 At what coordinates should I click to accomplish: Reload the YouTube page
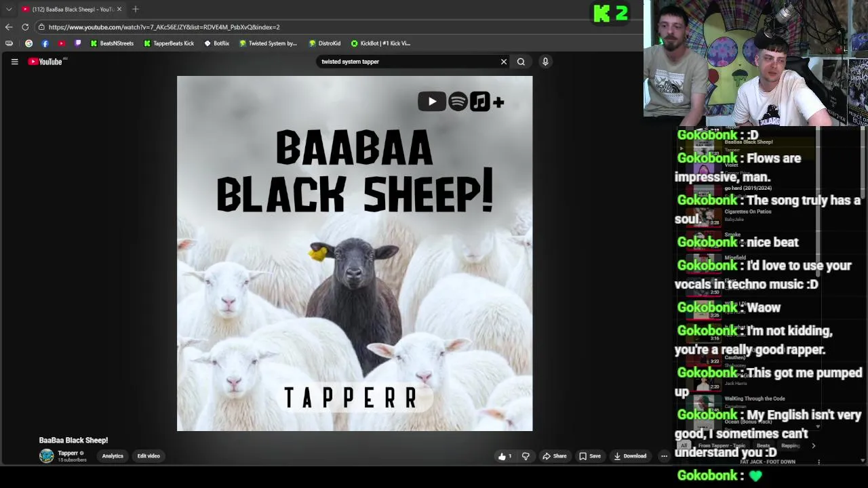(x=25, y=27)
